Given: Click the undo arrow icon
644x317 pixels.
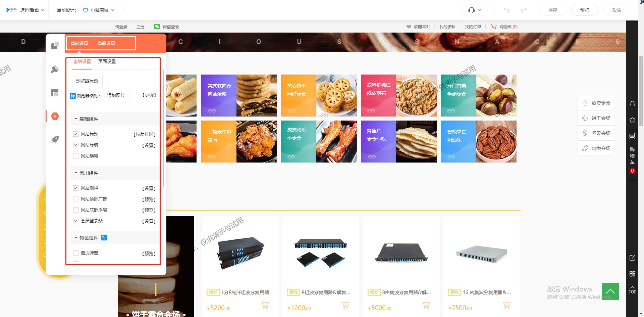Looking at the screenshot, I should (x=506, y=10).
